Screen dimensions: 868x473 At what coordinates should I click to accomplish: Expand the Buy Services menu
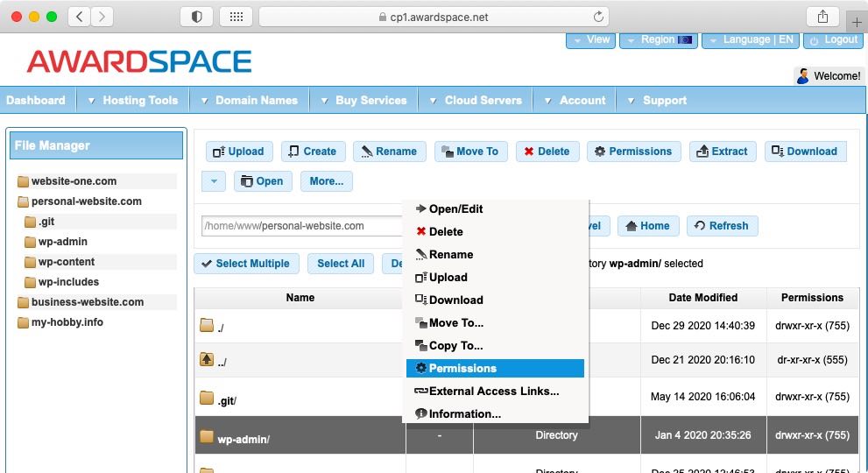pyautogui.click(x=363, y=100)
